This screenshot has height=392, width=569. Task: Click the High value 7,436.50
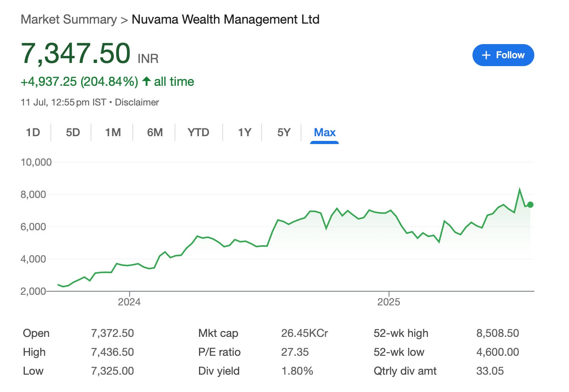[112, 352]
